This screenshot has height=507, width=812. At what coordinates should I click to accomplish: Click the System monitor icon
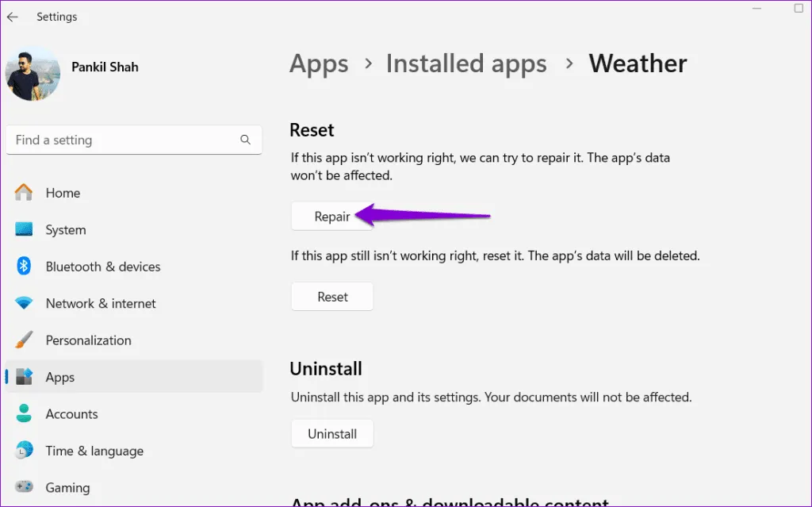(x=24, y=230)
